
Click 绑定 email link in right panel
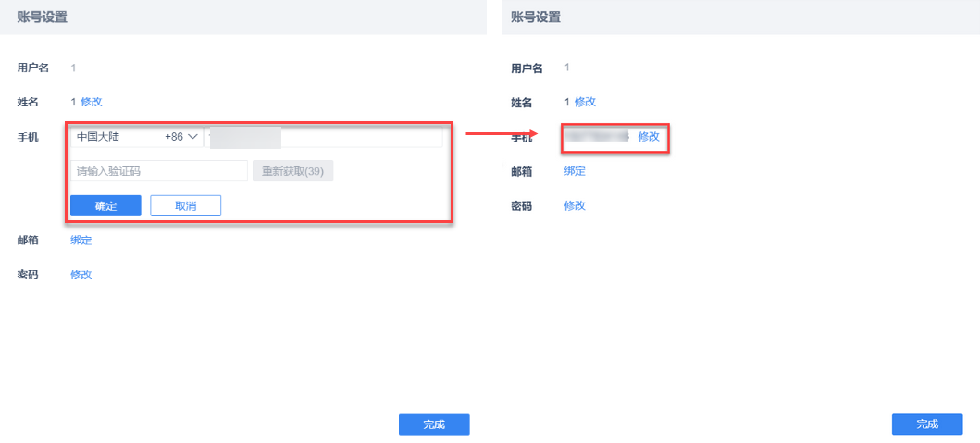pyautogui.click(x=575, y=171)
